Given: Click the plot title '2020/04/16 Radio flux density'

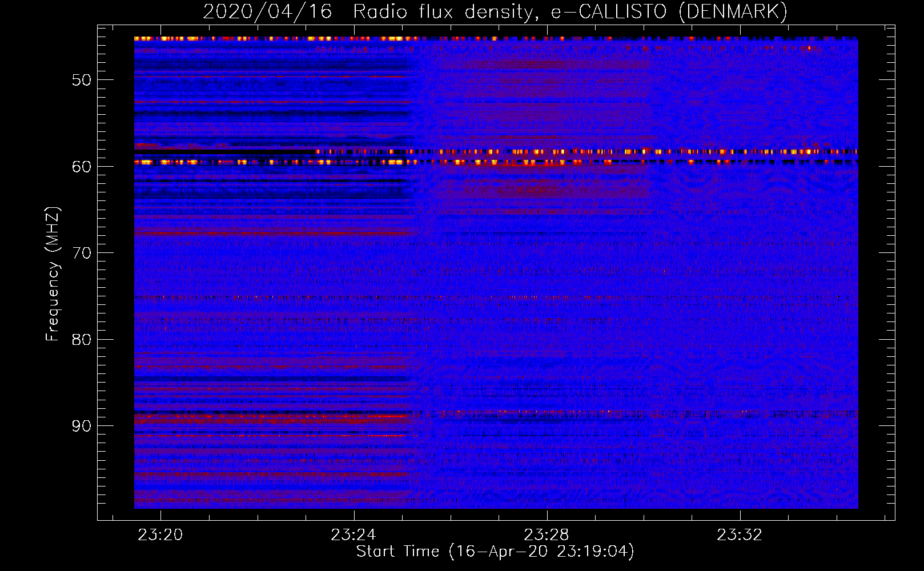Looking at the screenshot, I should click(495, 12).
